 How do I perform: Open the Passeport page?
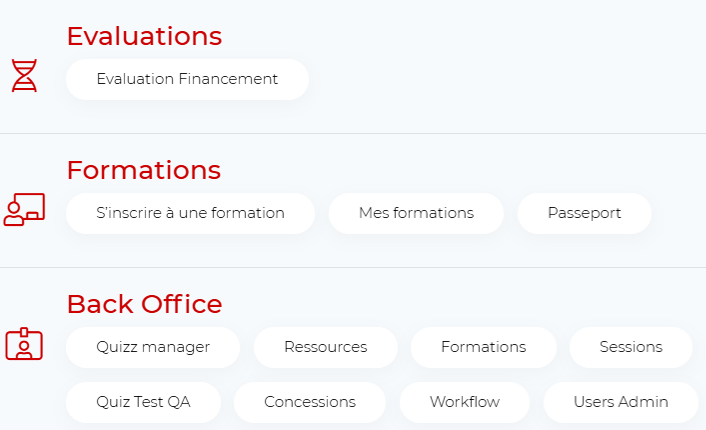[x=584, y=213]
